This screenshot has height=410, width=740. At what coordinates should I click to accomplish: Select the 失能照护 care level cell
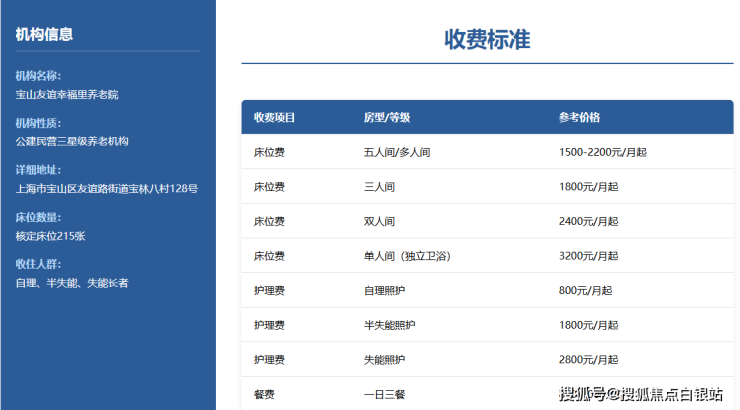point(384,360)
